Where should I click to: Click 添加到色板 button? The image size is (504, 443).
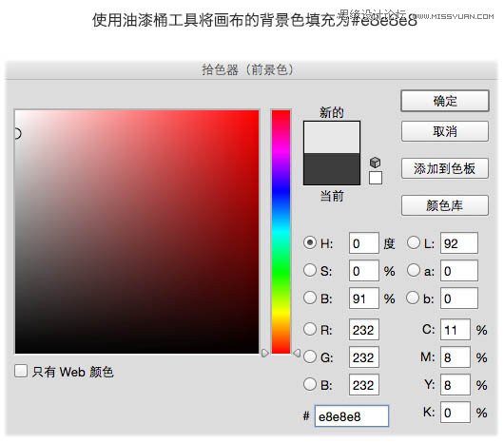point(445,168)
